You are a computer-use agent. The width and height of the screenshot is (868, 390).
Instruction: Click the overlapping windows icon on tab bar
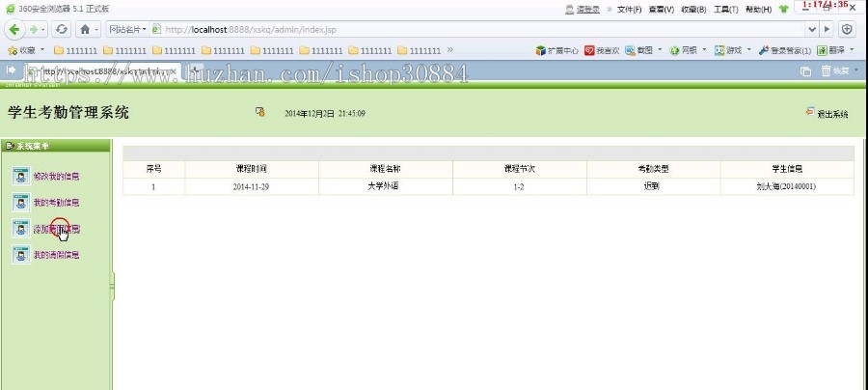[805, 70]
